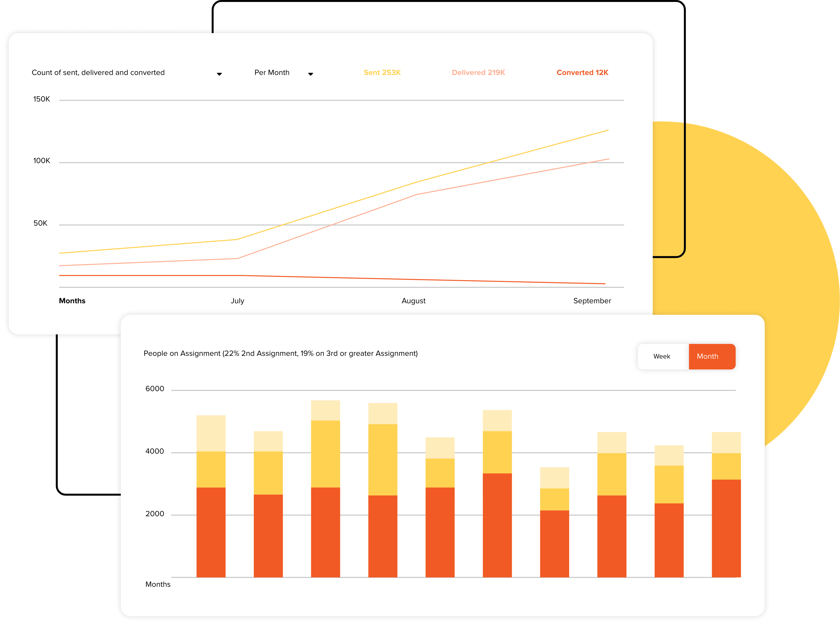The width and height of the screenshot is (840, 625).
Task: Expand the Per Month dropdown arrow
Action: [x=310, y=74]
